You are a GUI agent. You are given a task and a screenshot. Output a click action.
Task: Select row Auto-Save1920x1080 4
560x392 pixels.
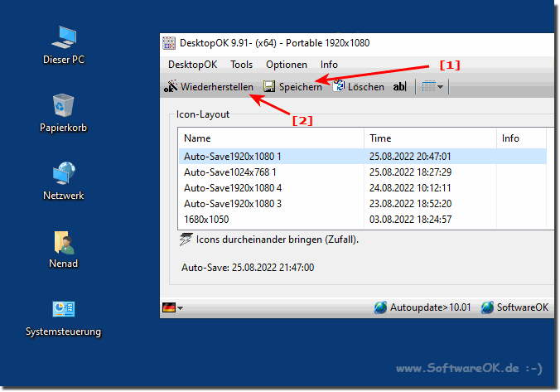[363, 187]
